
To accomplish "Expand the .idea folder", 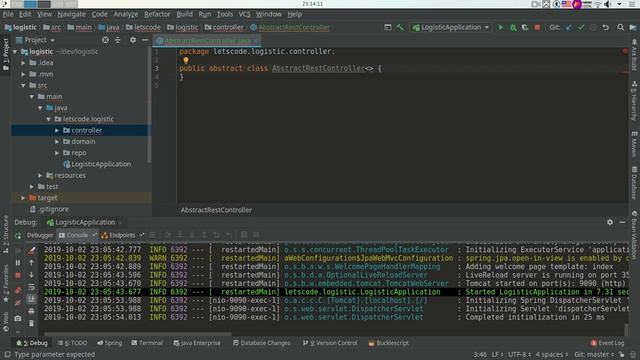I will point(23,63).
